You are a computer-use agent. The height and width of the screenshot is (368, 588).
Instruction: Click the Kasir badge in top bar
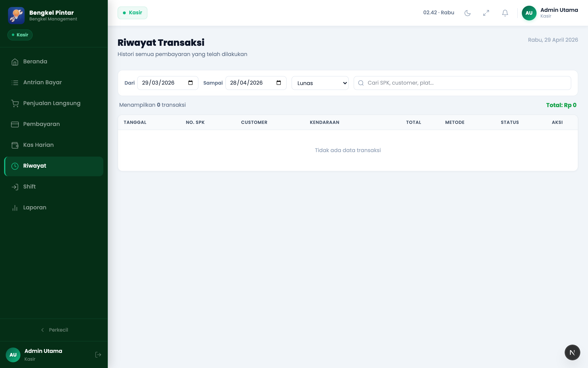(133, 13)
